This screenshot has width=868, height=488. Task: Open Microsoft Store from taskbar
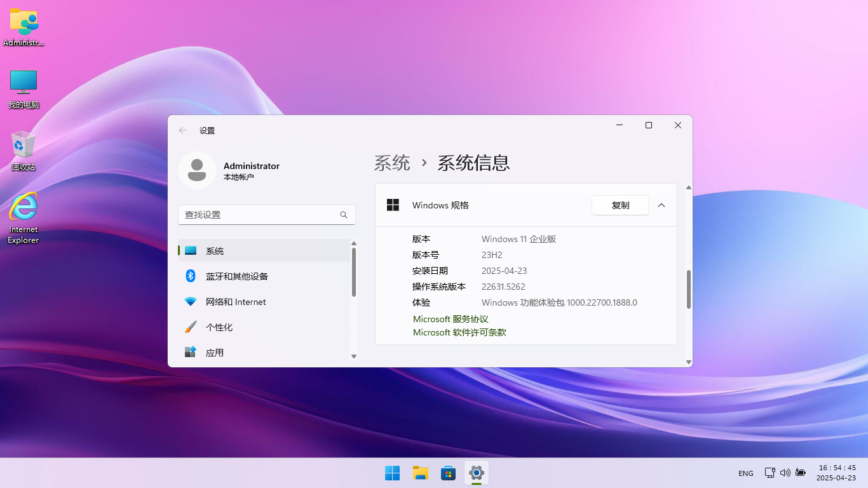(449, 473)
